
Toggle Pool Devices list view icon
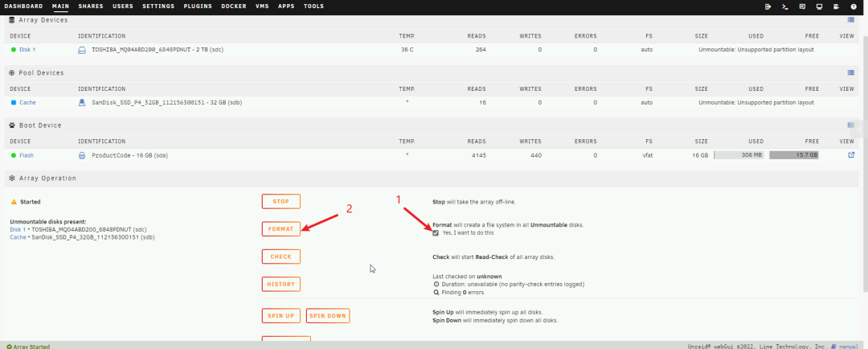pos(851,72)
